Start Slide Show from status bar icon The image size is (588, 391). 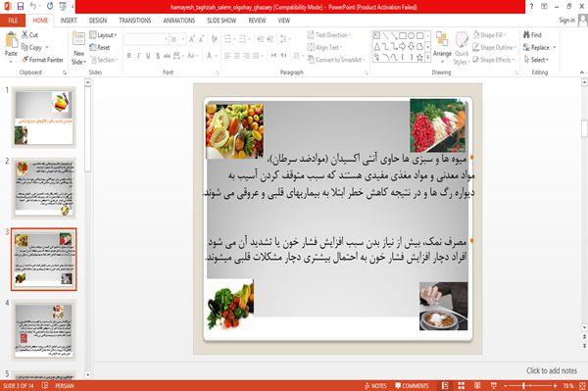coord(494,386)
